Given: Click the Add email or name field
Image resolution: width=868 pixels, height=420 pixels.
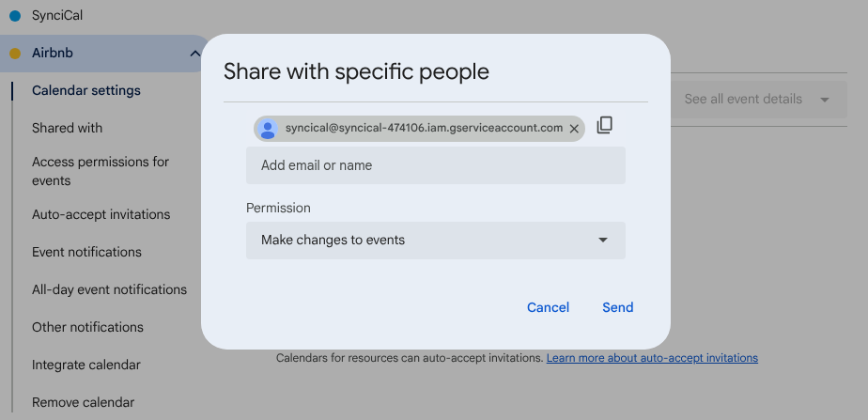Looking at the screenshot, I should click(x=435, y=165).
